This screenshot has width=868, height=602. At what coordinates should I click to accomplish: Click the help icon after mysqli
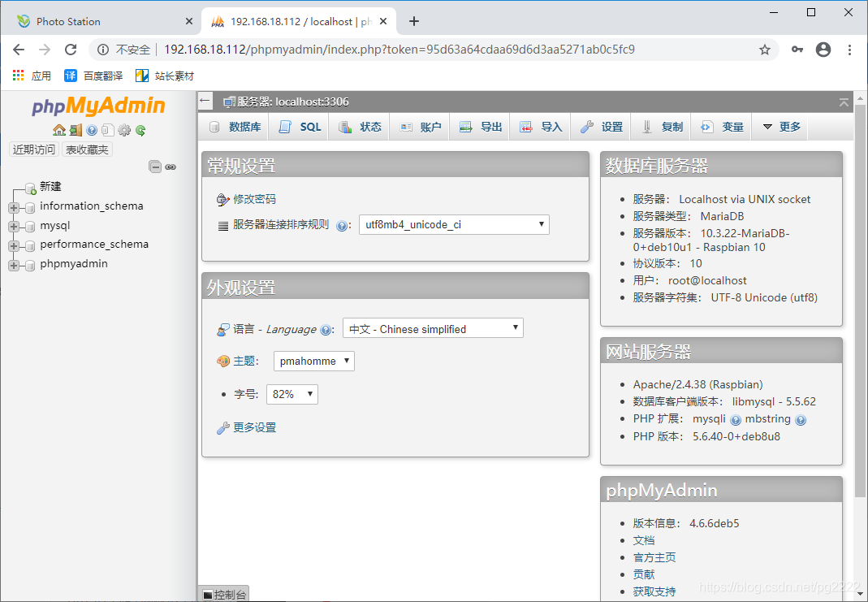[736, 420]
